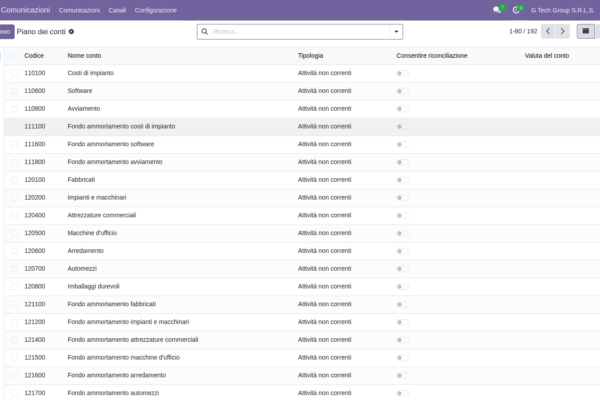Open the Comunicazioni menu item

pyautogui.click(x=79, y=10)
